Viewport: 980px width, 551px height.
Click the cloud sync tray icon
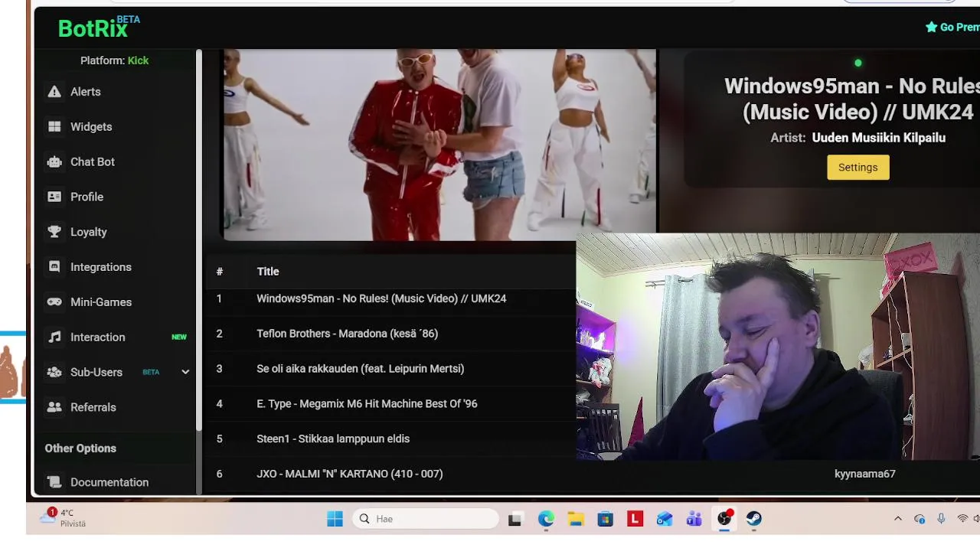point(920,520)
